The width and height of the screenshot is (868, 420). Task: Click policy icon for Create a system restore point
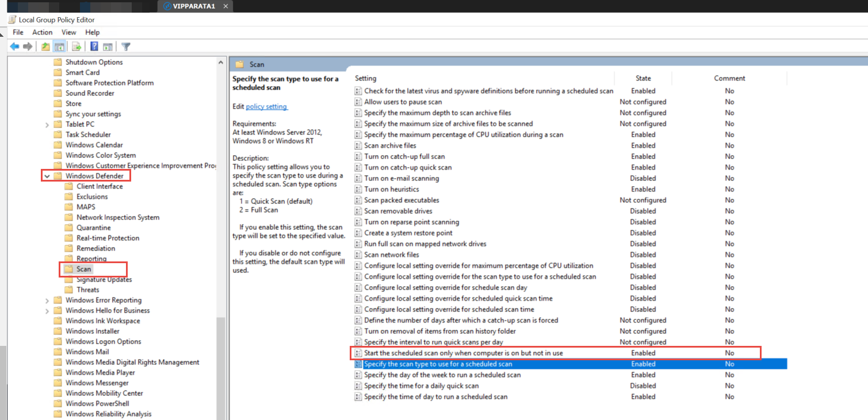point(358,233)
